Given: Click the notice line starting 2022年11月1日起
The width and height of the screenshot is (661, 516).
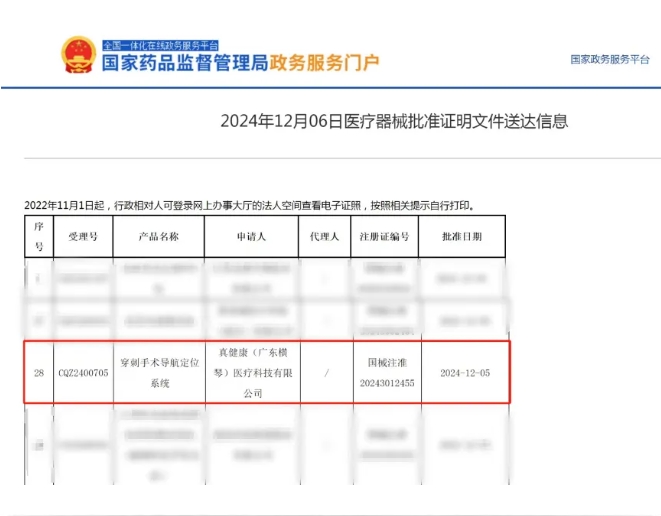Looking at the screenshot, I should 250,205.
